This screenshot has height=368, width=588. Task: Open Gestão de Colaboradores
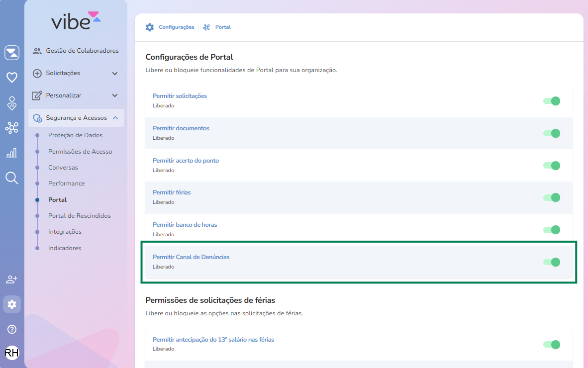click(x=82, y=51)
